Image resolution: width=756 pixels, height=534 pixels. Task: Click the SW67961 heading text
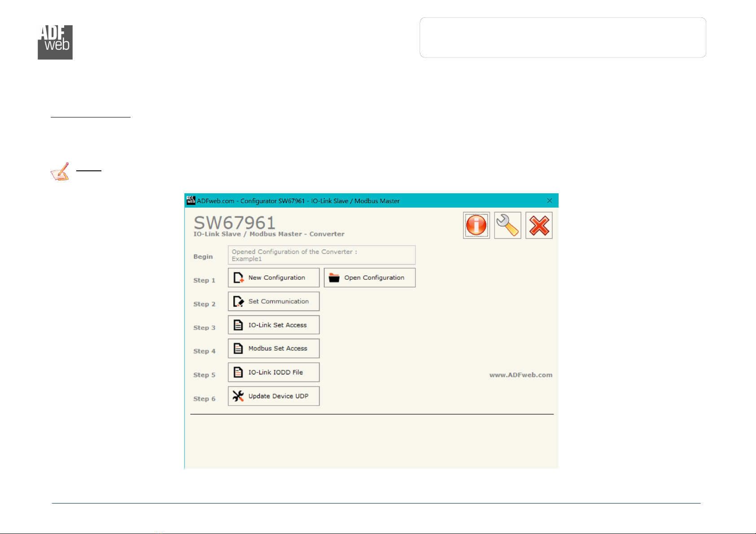[234, 222]
